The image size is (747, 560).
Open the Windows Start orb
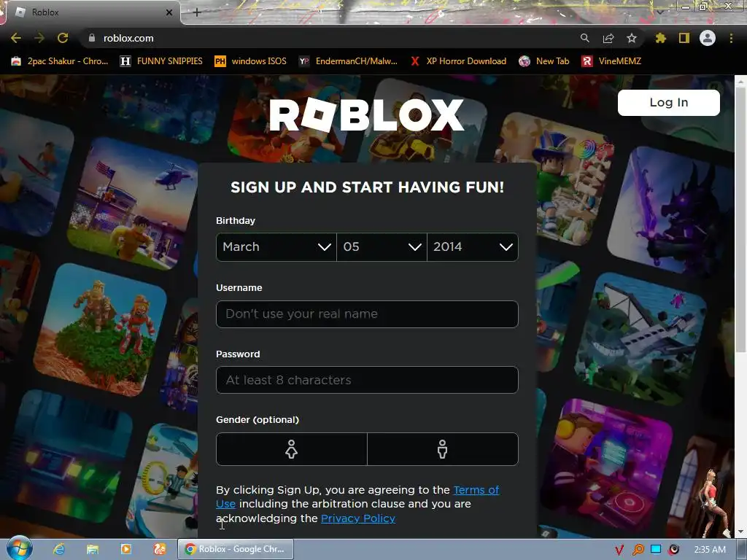point(19,549)
